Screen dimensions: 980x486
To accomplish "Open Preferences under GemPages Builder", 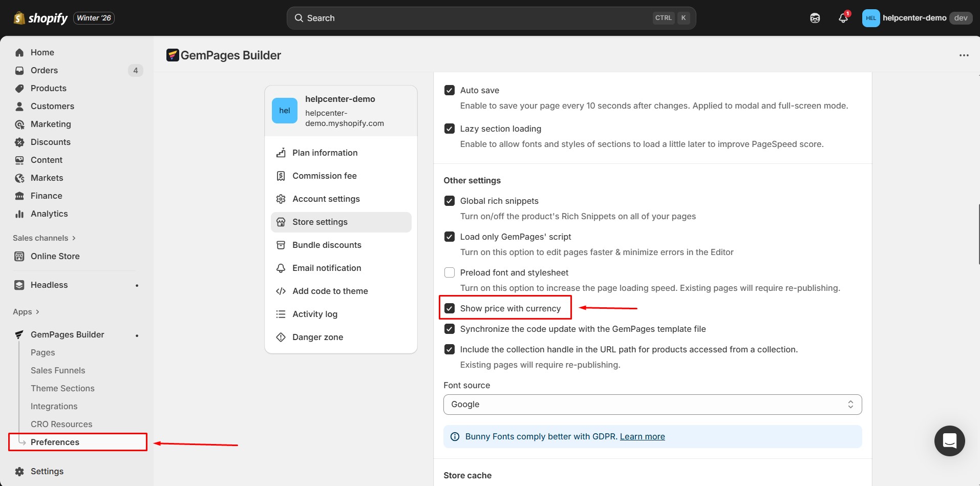I will point(55,442).
